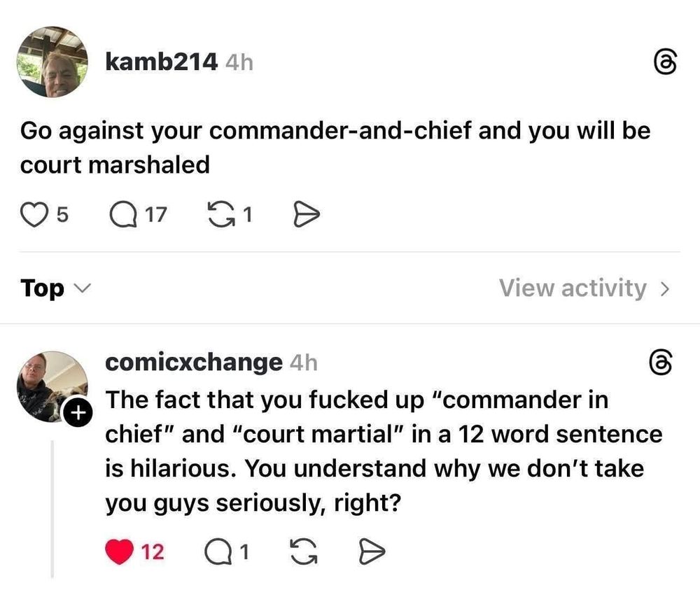The image size is (700, 590).
Task: Open comicxchange's profile via username
Action: [x=194, y=362]
